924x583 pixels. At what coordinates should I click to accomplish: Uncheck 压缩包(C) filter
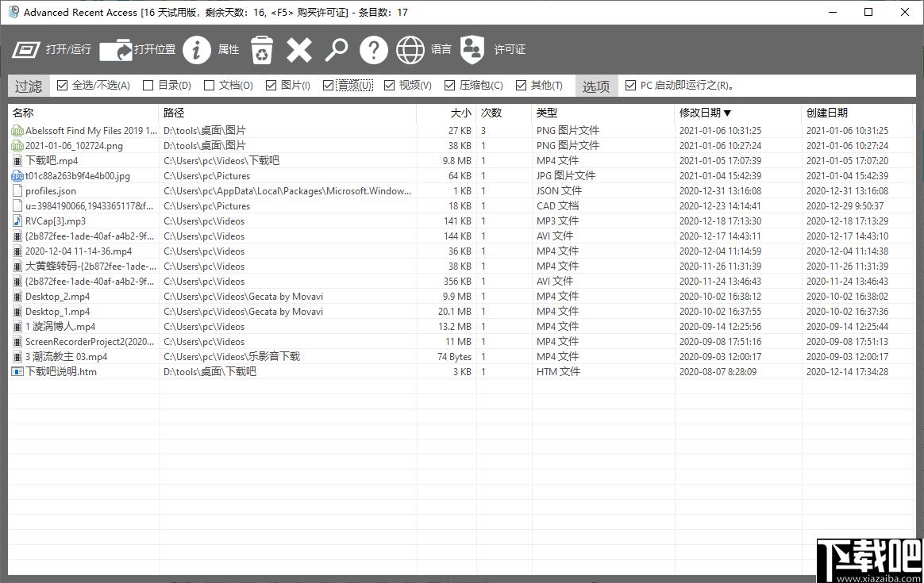click(449, 86)
